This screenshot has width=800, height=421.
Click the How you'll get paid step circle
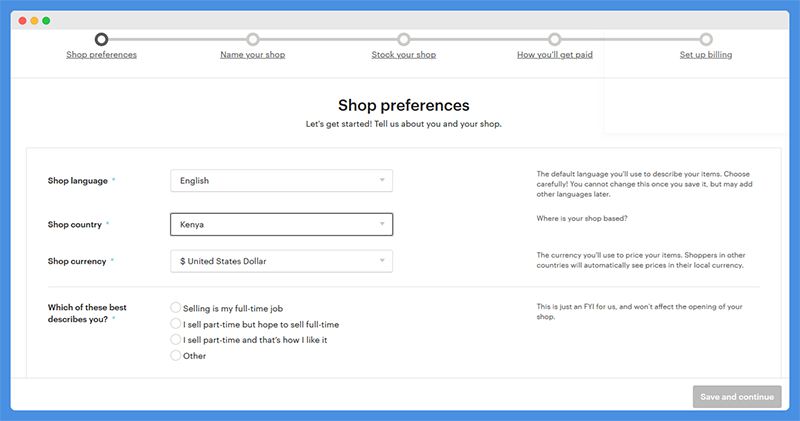click(x=555, y=39)
